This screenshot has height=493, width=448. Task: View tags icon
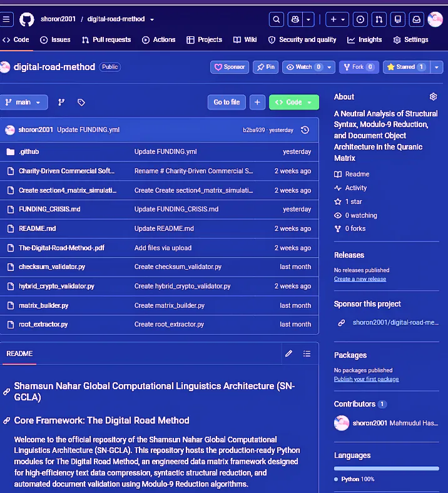pos(81,102)
